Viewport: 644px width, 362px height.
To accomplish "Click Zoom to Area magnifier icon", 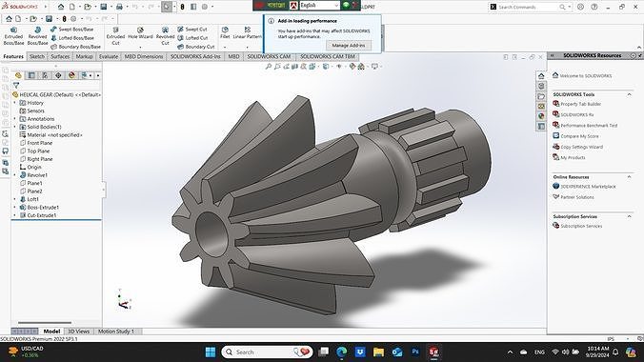I will [277, 66].
